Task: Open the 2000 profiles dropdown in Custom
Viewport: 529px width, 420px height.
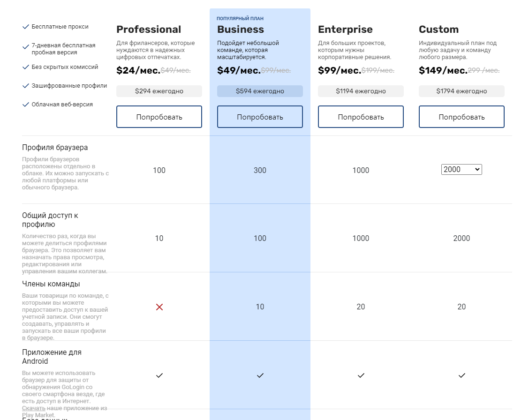Action: [461, 169]
